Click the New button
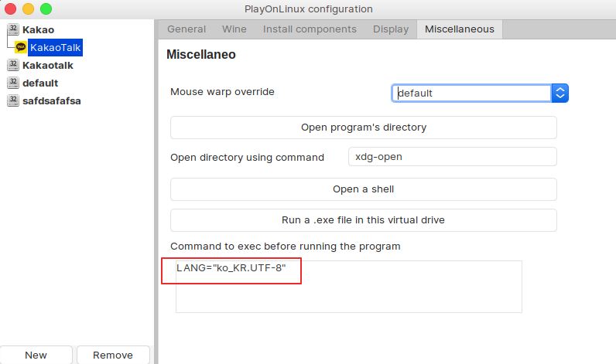 pos(36,355)
